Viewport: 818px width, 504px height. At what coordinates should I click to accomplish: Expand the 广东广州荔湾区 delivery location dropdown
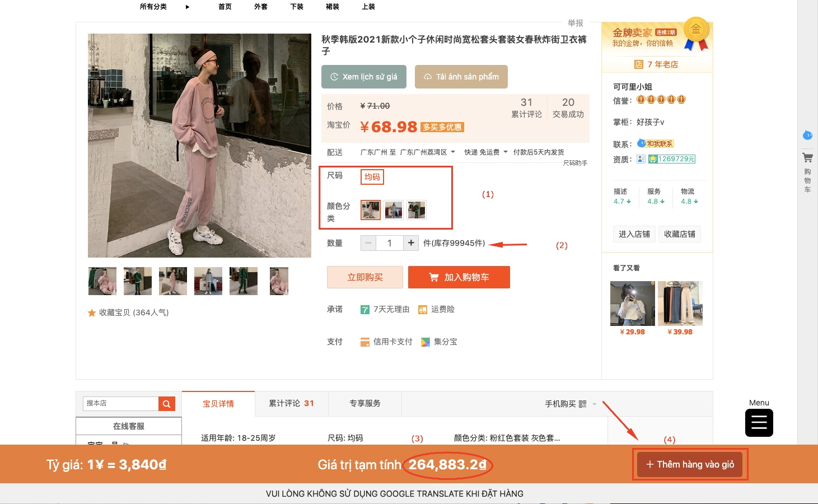coord(452,152)
